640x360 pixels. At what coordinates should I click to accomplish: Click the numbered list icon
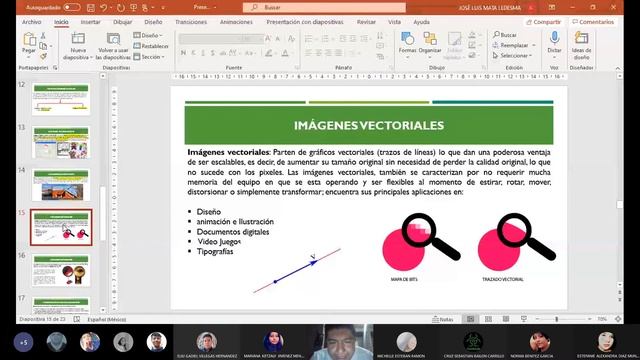325,39
